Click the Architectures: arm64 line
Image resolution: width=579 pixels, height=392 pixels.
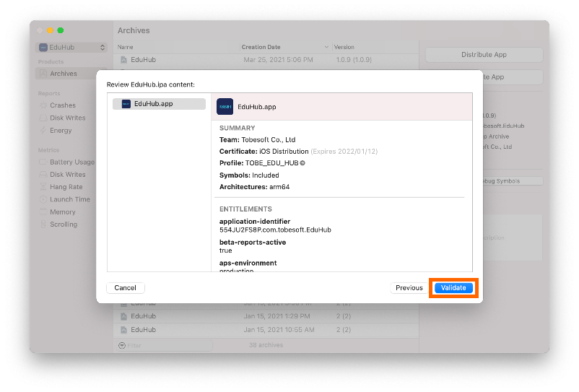point(254,187)
